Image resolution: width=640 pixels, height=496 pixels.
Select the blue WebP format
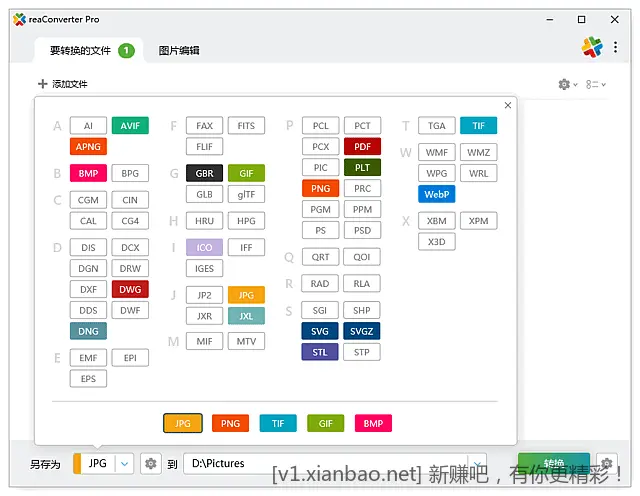click(x=437, y=194)
